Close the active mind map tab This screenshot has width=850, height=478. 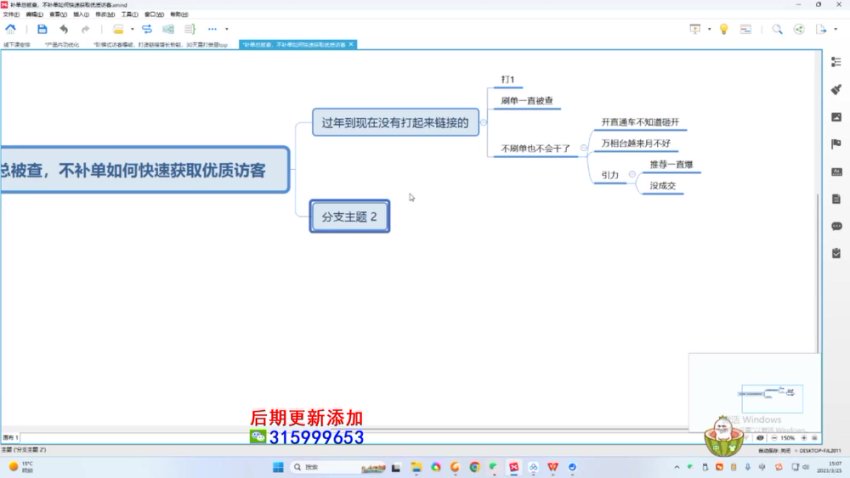pyautogui.click(x=351, y=45)
